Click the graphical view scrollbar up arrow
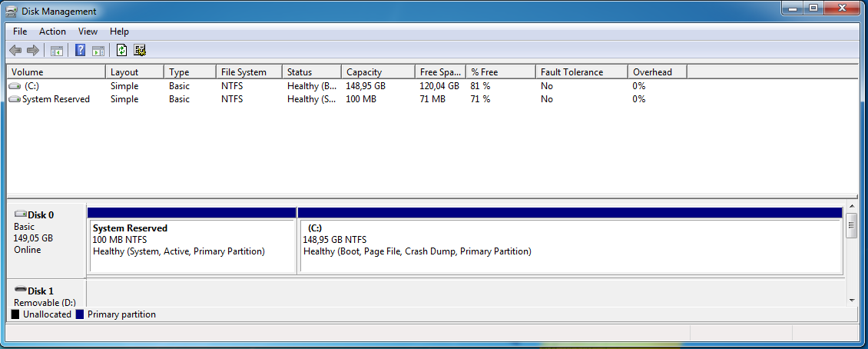 852,207
